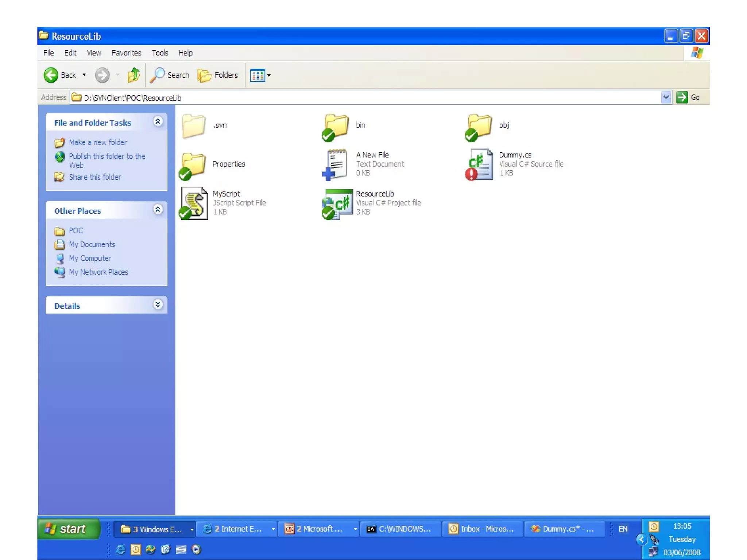Select the Dummy.cs modified file icon
This screenshot has height=560, width=747.
coord(480,164)
